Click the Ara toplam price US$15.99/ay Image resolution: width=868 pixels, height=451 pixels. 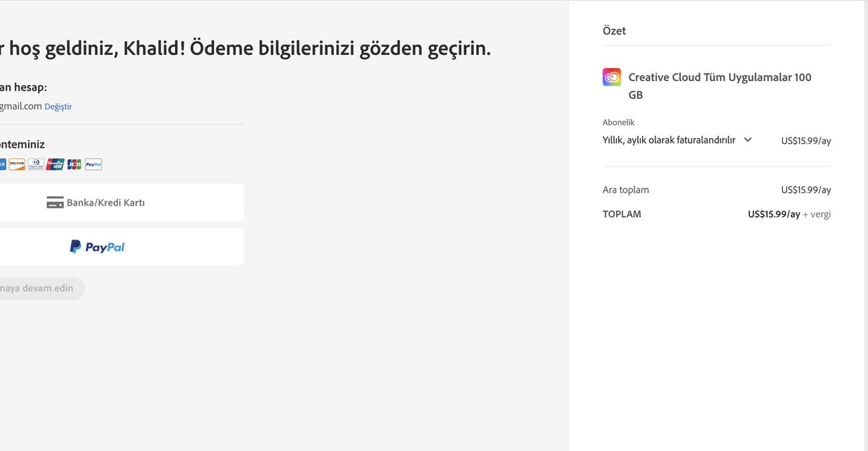806,190
